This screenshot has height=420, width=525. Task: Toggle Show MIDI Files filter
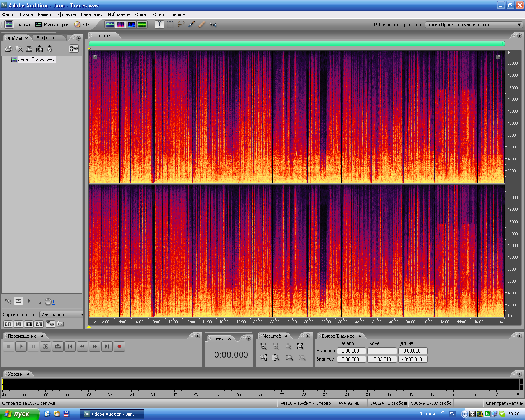click(39, 324)
